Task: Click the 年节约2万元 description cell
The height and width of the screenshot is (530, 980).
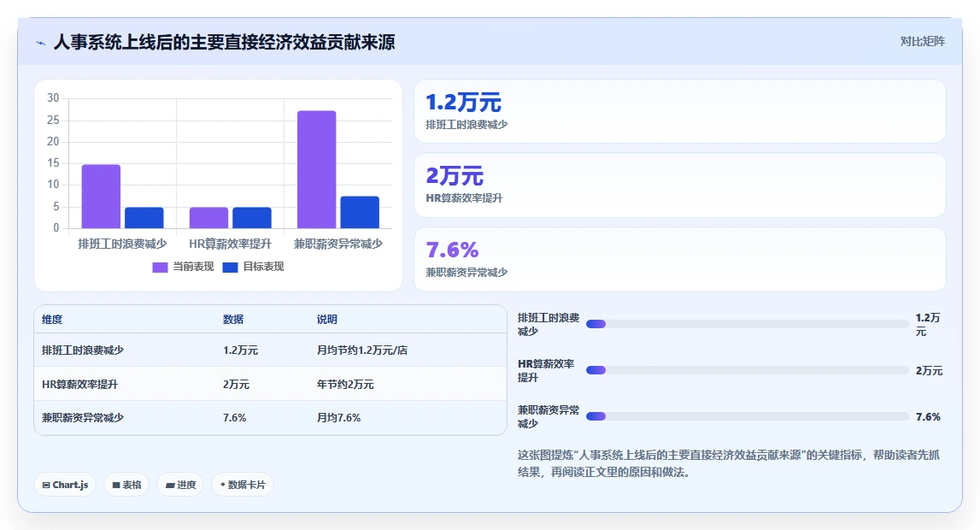Action: (345, 385)
